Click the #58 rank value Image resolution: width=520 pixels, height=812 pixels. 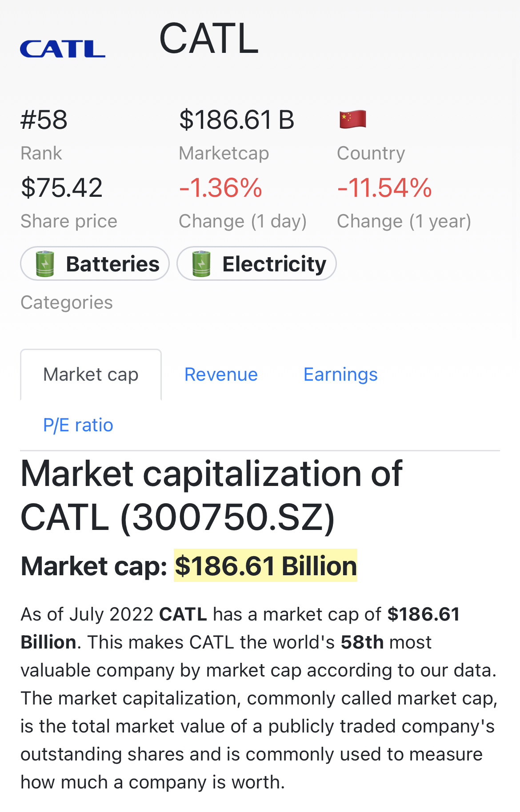pos(44,120)
